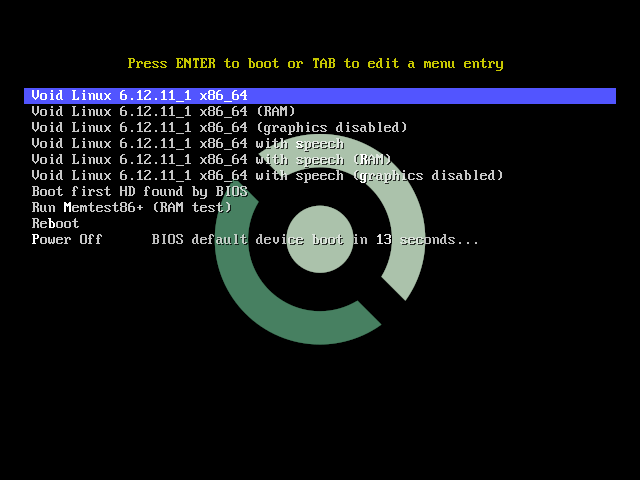This screenshot has height=480, width=640.
Task: Select Void Linux x86_64 (graphics disabled) entry
Action: coord(219,127)
